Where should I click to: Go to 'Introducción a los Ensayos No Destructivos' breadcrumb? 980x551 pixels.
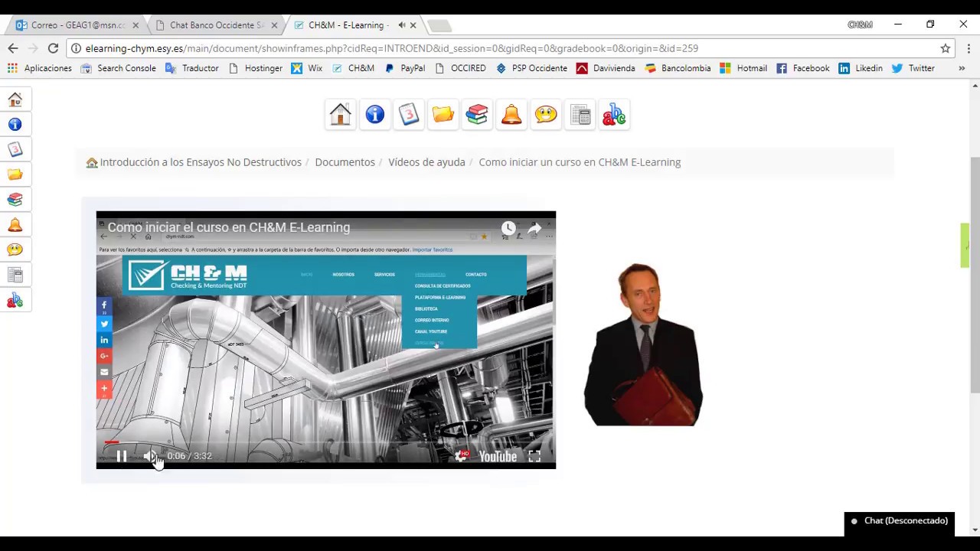click(201, 162)
